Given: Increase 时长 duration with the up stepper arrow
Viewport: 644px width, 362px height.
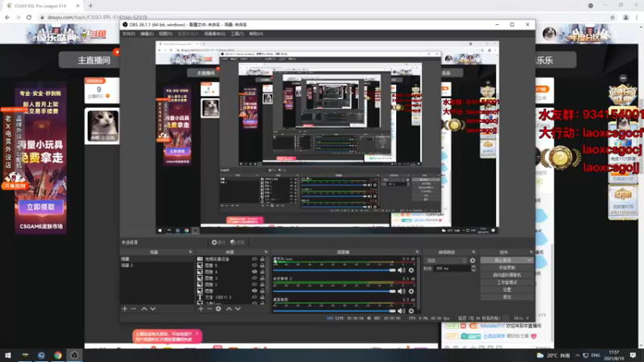Looking at the screenshot, I should coord(473,267).
